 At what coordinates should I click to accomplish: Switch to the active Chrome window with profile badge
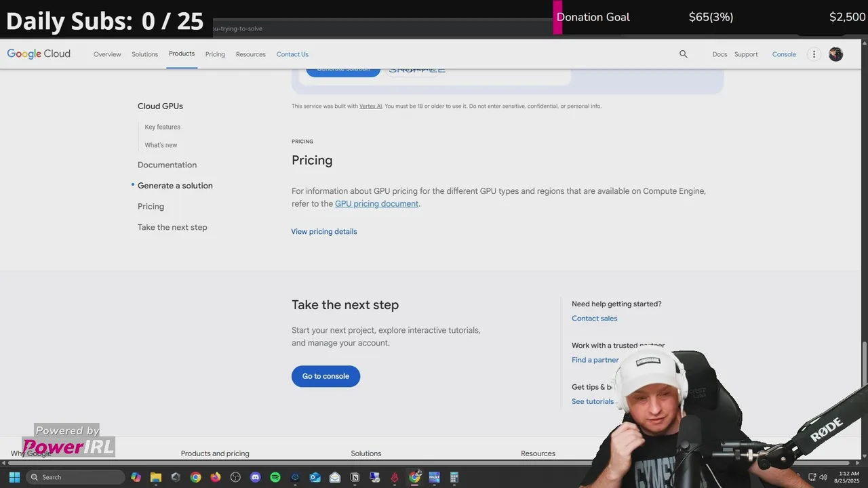(414, 477)
